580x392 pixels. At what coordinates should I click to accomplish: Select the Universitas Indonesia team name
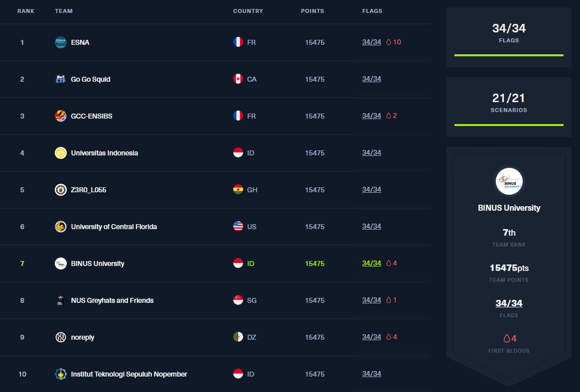pos(104,153)
